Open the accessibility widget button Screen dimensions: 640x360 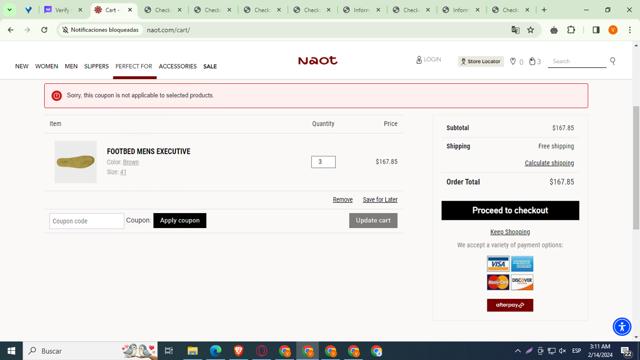(622, 327)
